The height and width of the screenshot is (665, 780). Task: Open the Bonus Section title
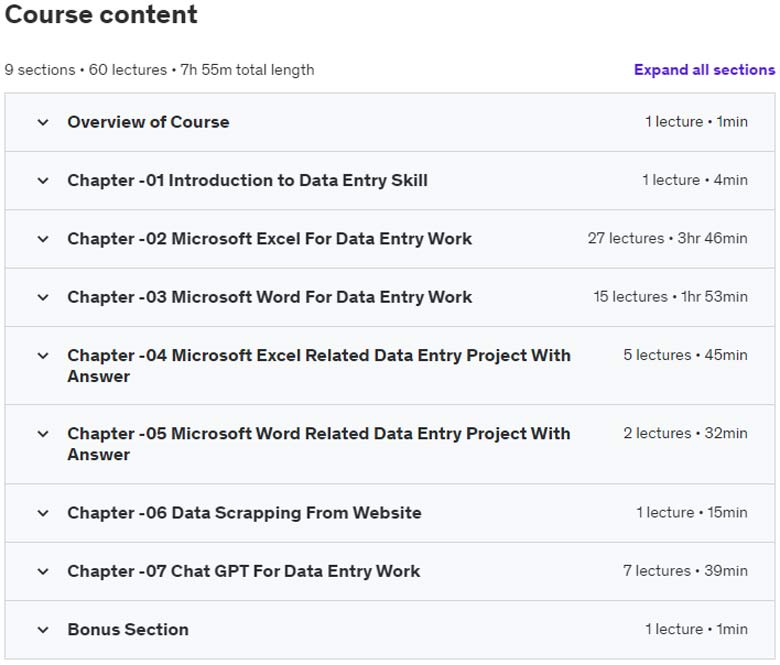click(x=128, y=629)
